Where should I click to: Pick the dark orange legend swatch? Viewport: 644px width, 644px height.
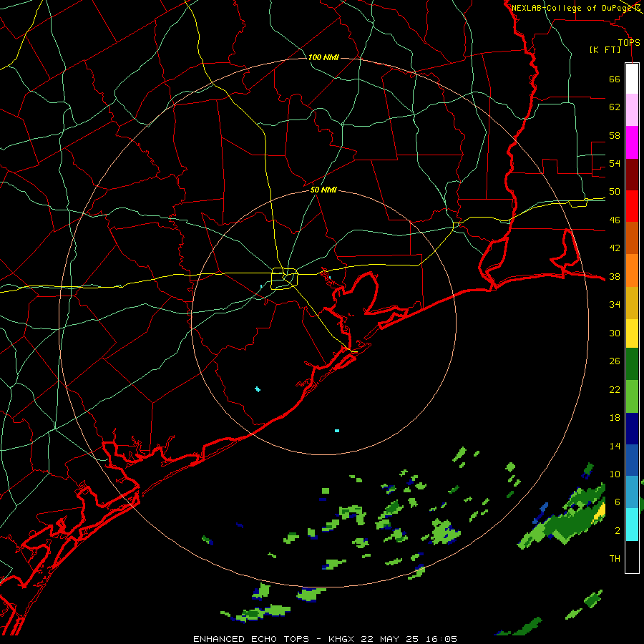coord(632,238)
